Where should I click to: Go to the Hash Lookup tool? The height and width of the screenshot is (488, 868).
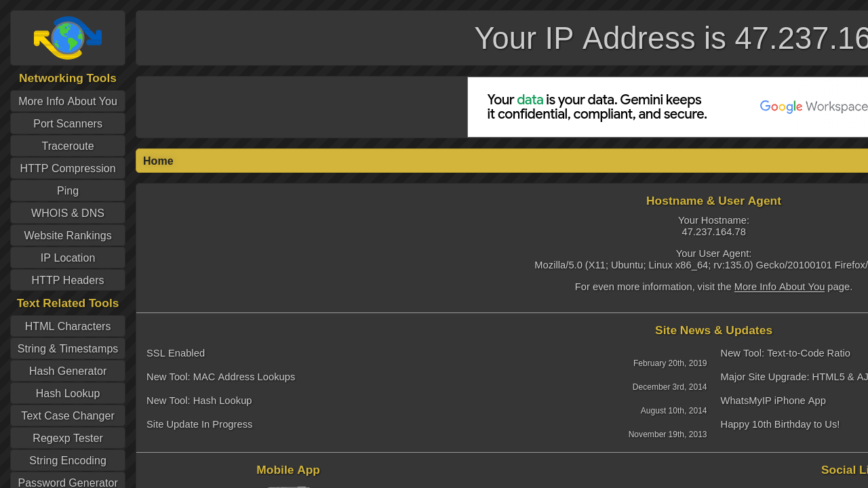(x=68, y=393)
